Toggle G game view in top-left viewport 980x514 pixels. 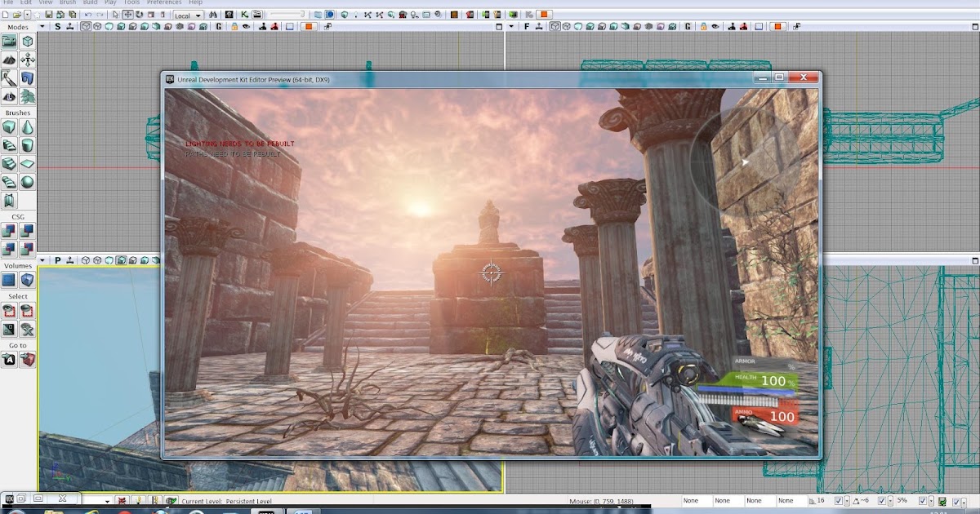pos(218,26)
